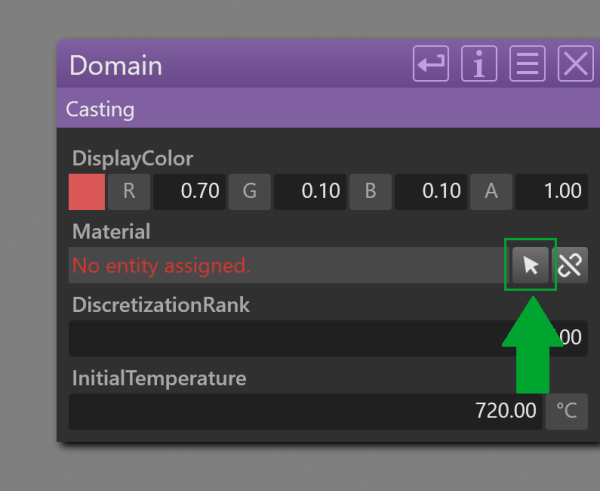Click the A alpha channel label button
The image size is (600, 491).
tap(491, 192)
